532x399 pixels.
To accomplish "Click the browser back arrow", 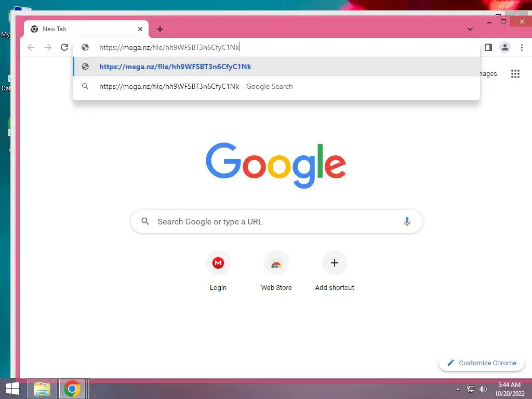I will 31,47.
